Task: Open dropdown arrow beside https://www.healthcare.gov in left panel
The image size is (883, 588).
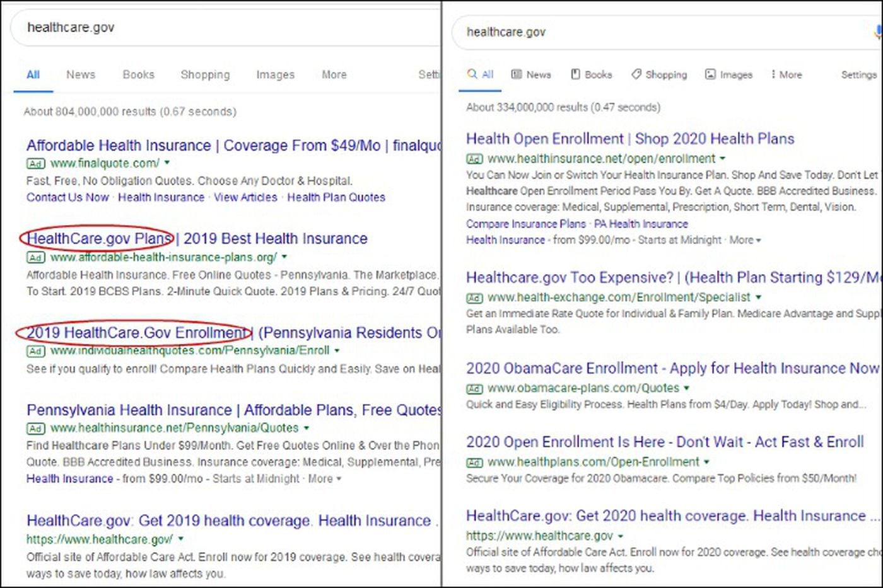Action: pyautogui.click(x=181, y=539)
